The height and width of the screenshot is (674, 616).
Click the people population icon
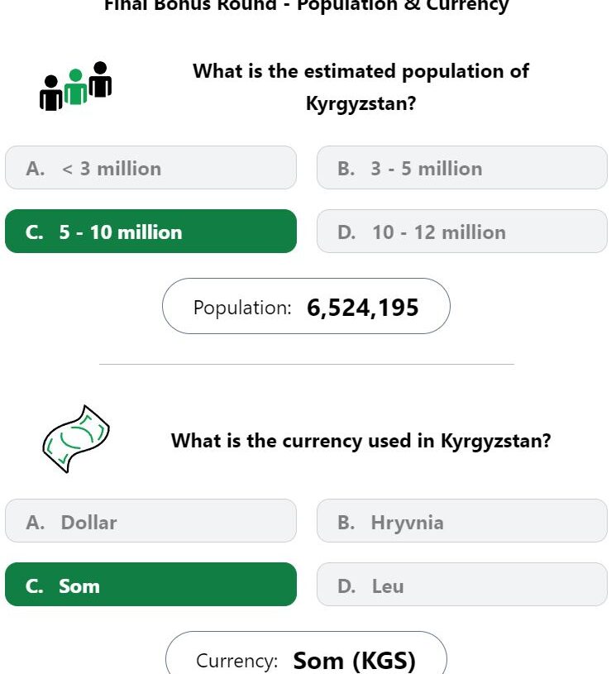pos(75,86)
